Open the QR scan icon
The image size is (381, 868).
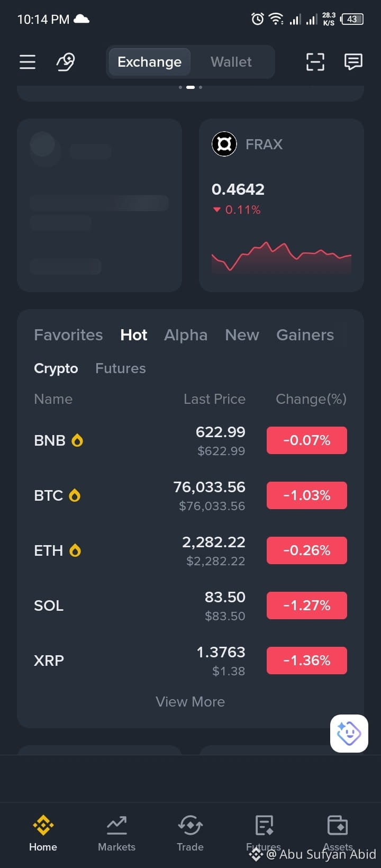[315, 62]
